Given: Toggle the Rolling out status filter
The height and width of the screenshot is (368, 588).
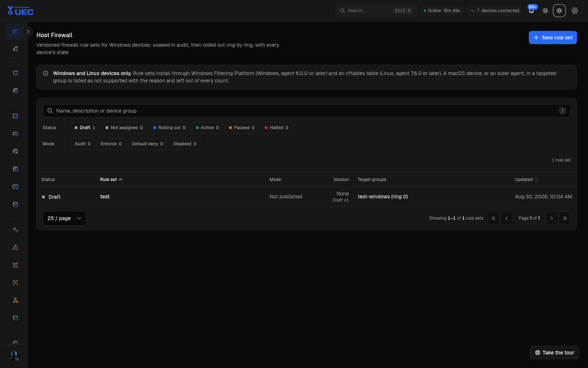Looking at the screenshot, I should click(x=169, y=128).
